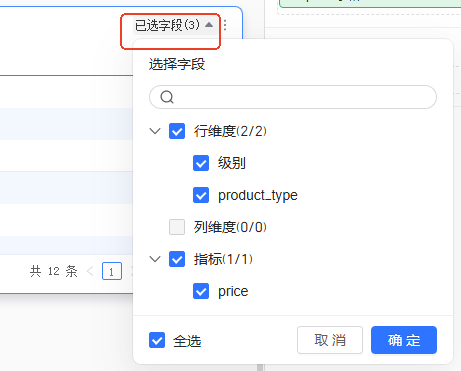461x371 pixels.
Task: Click the magnifier search icon
Action: point(167,97)
